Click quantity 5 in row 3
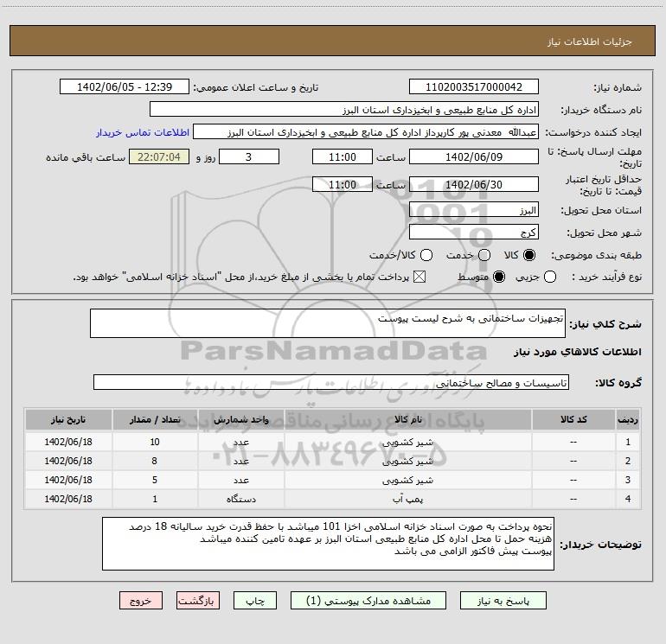Image resolution: width=666 pixels, height=644 pixels. pos(155,480)
